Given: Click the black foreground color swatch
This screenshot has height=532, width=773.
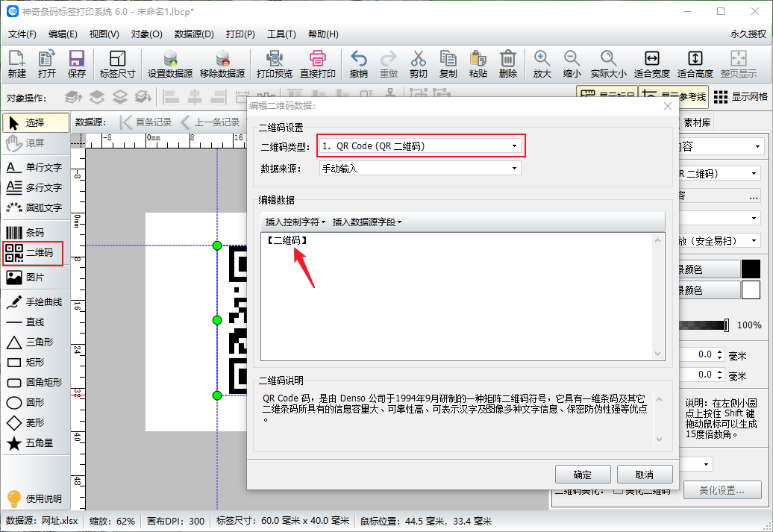Looking at the screenshot, I should 751,269.
